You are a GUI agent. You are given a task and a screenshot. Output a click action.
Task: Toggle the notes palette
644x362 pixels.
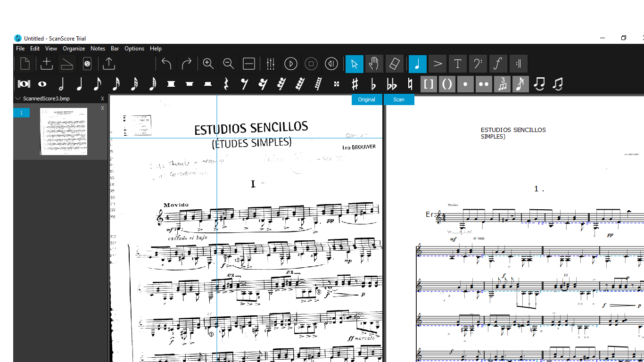418,64
